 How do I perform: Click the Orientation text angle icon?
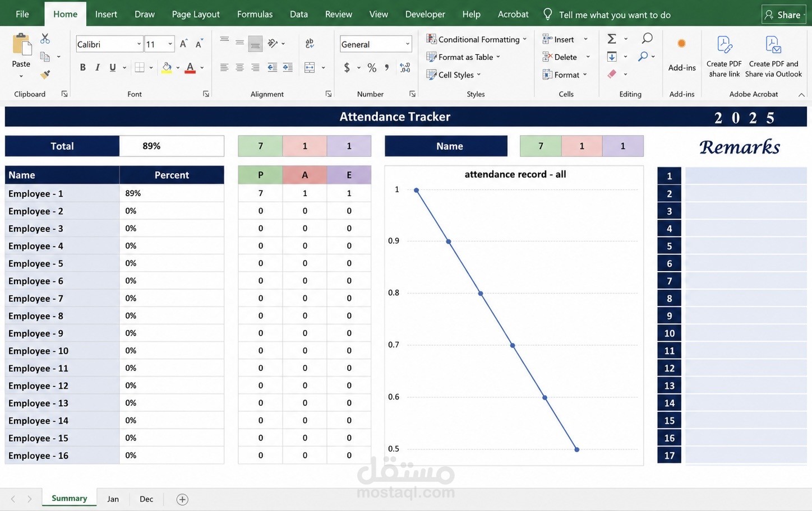273,43
